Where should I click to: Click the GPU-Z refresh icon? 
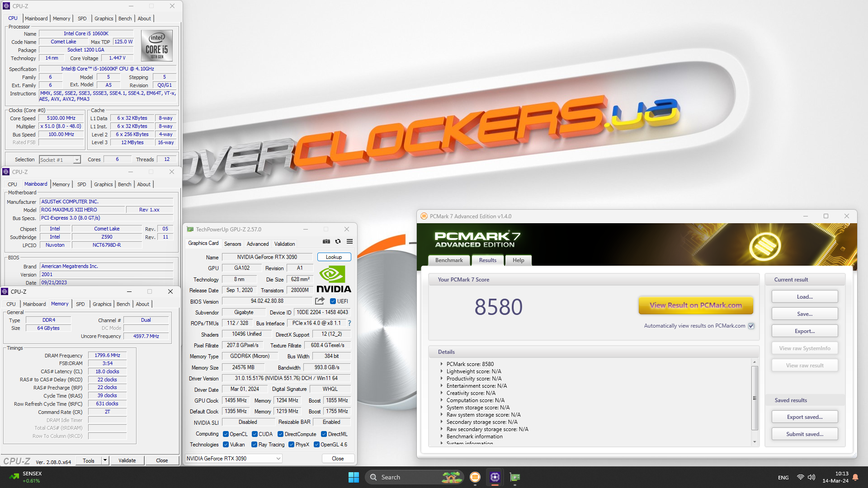coord(338,242)
